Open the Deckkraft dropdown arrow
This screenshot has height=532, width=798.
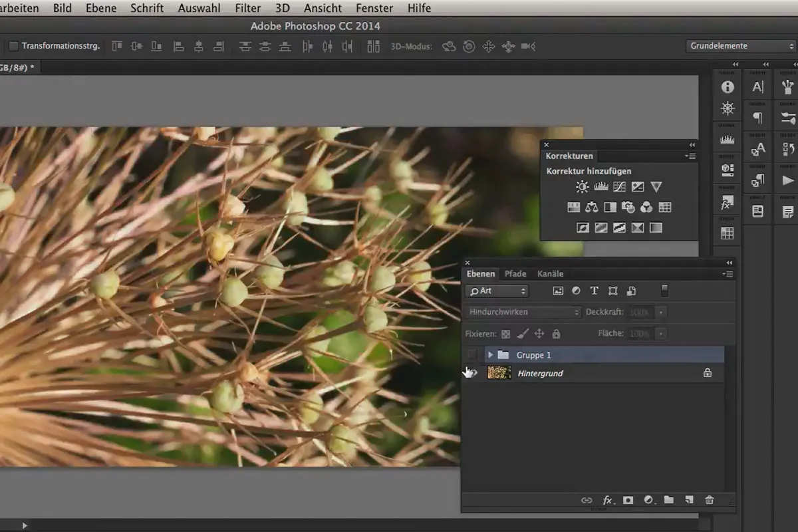tap(660, 312)
